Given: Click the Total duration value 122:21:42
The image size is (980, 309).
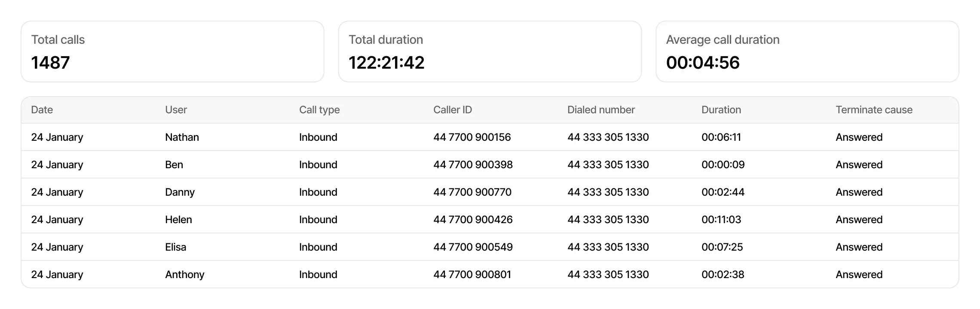Looking at the screenshot, I should click(x=386, y=63).
